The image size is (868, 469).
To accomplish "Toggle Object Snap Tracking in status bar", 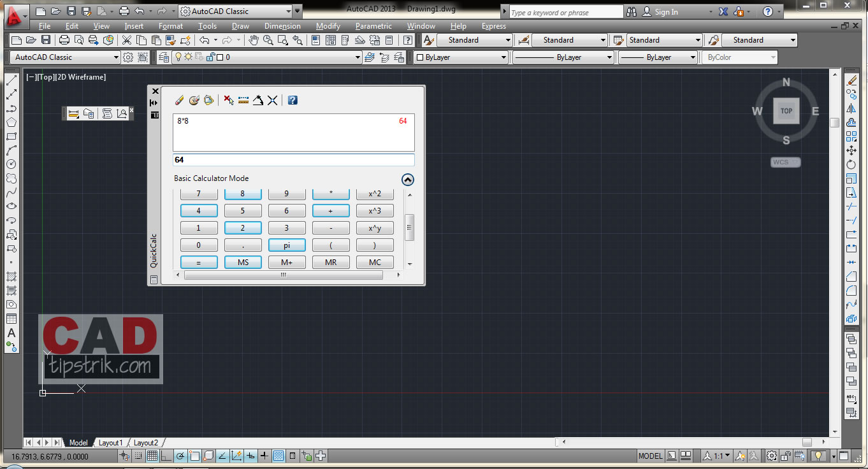I will [x=222, y=456].
